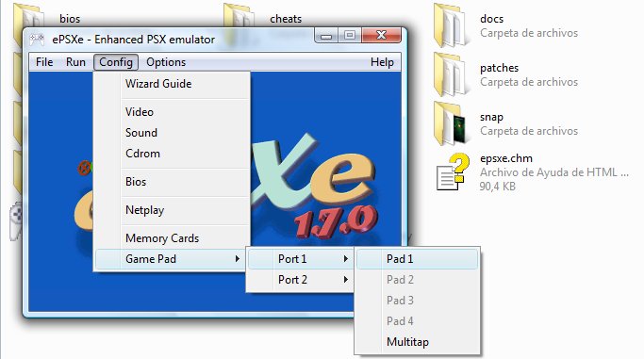This screenshot has width=644, height=359.
Task: Open the File menu
Action: coord(44,62)
